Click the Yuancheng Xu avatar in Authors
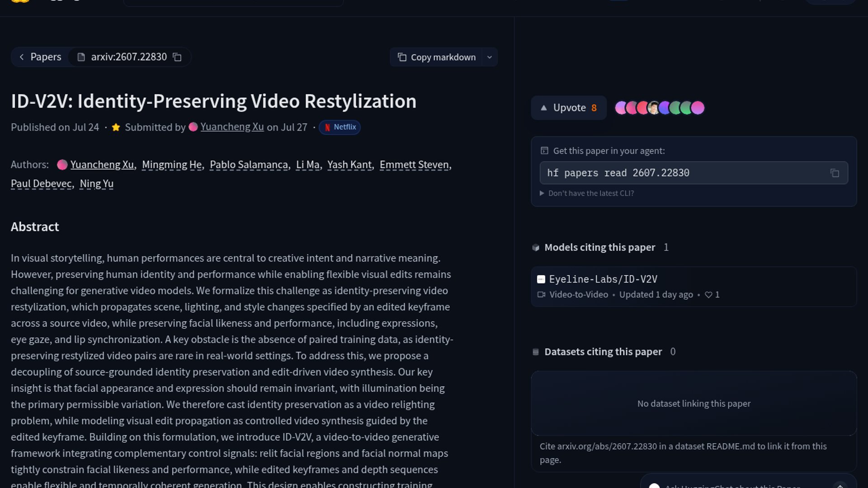Image resolution: width=868 pixels, height=488 pixels. (62, 164)
